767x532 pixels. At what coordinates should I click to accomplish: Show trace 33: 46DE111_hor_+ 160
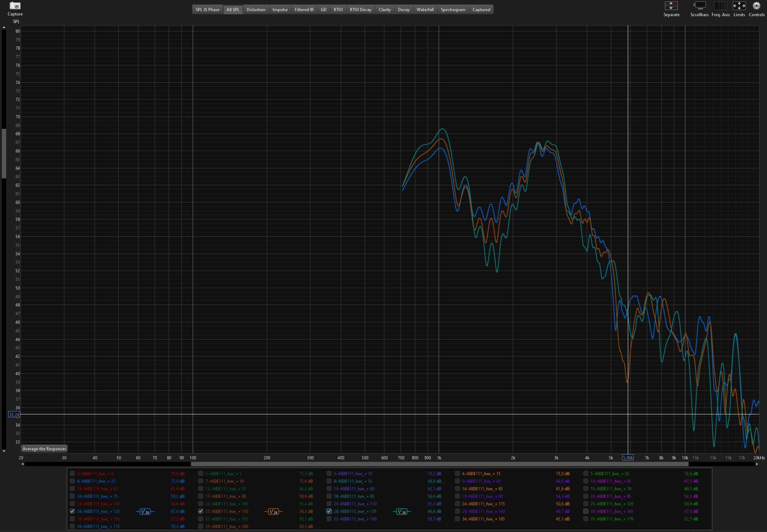pos(329,519)
